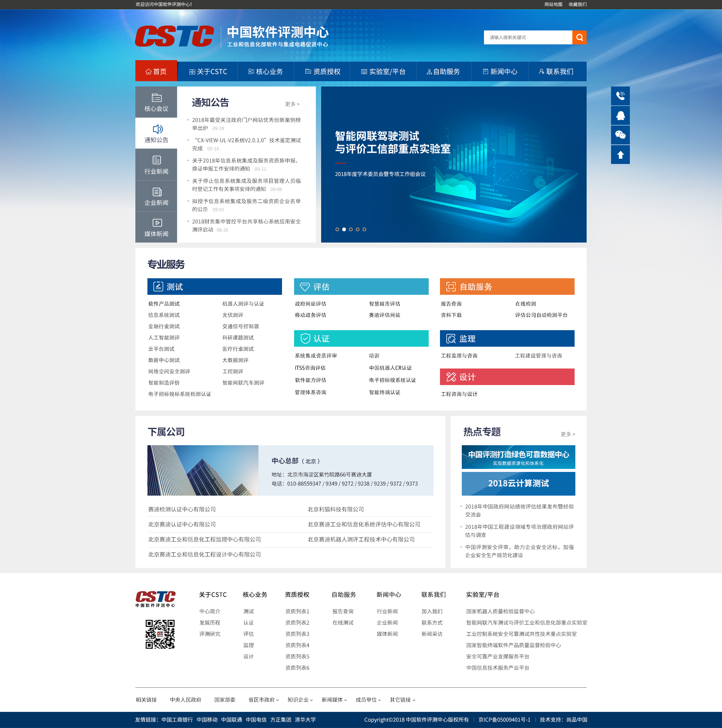
Task: Open the 行业新闻 sidebar tab
Action: [156, 165]
